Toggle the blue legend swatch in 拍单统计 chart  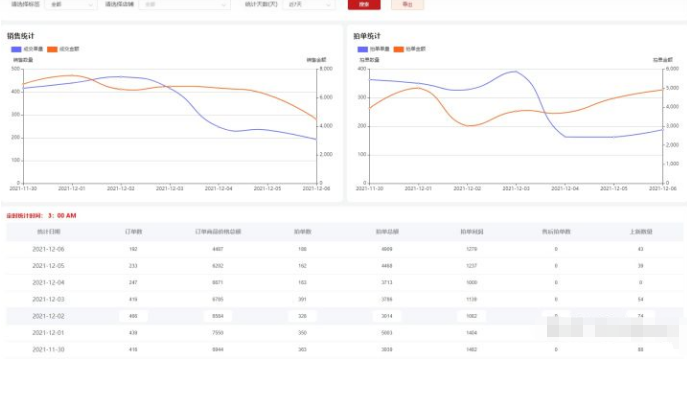tap(362, 49)
